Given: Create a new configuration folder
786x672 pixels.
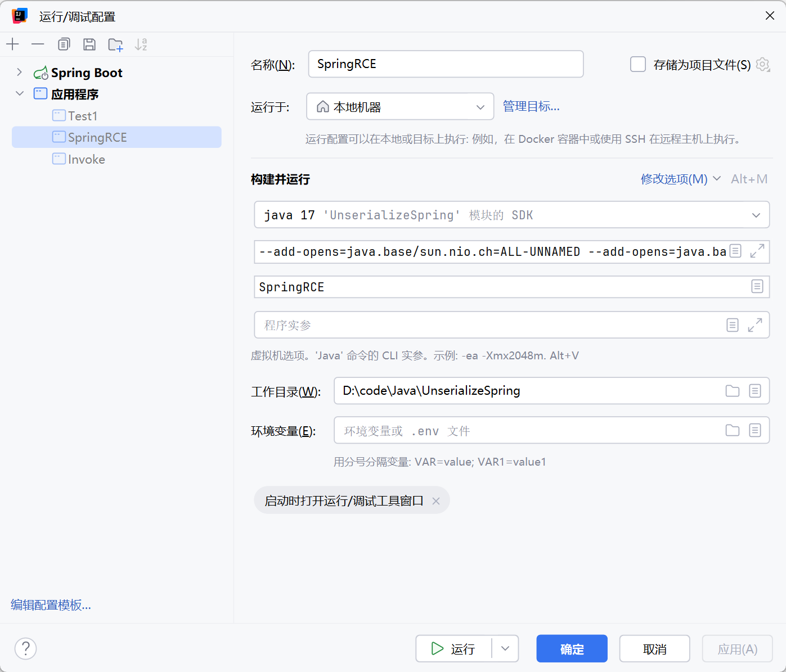Looking at the screenshot, I should click(115, 44).
